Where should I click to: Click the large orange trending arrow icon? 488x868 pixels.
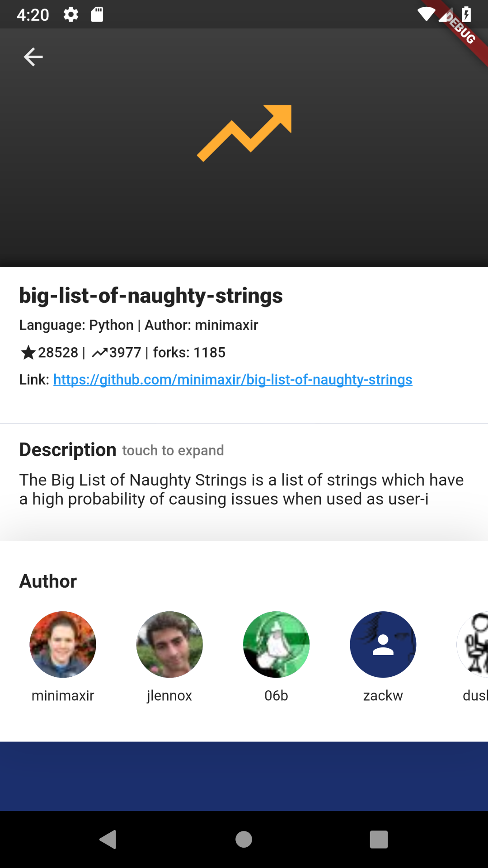[244, 133]
